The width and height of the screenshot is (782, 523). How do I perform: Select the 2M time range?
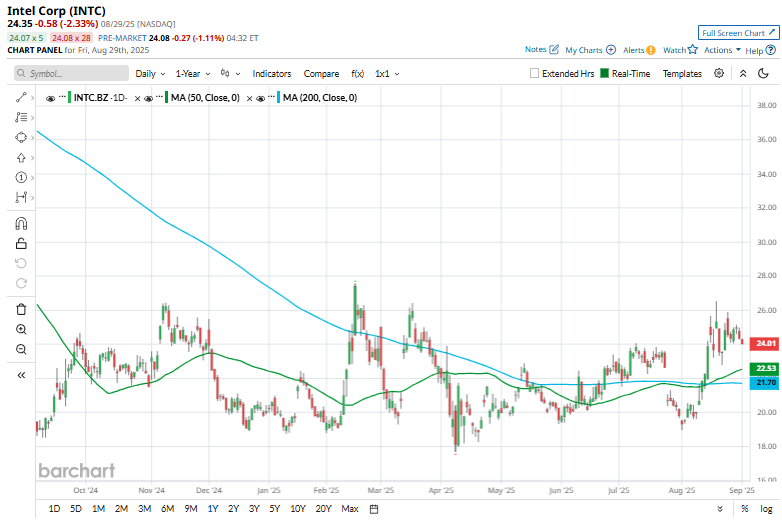[x=121, y=509]
